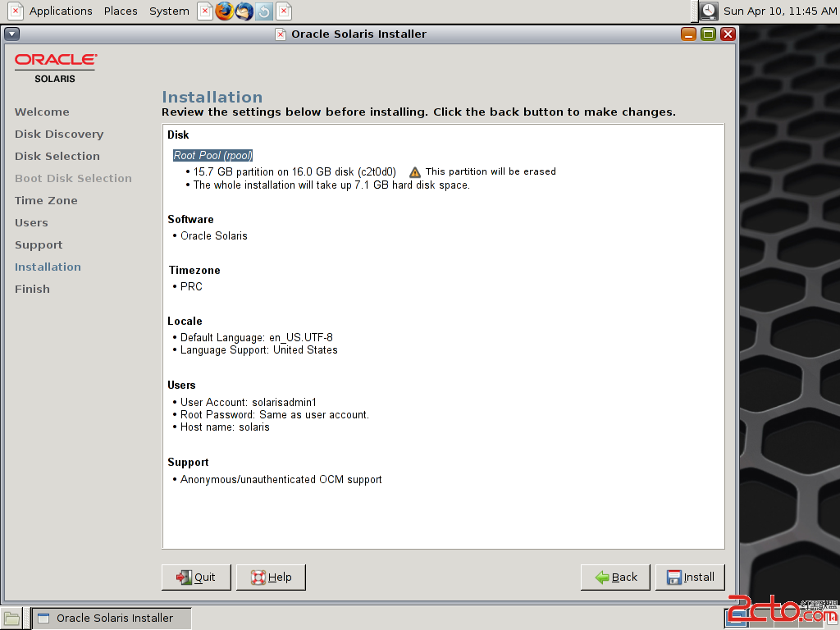Click the Oracle Solaris software entry
The image size is (840, 630).
click(x=214, y=235)
